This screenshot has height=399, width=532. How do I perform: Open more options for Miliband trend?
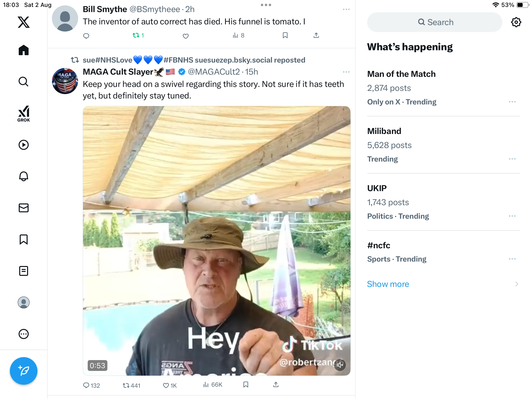[512, 159]
